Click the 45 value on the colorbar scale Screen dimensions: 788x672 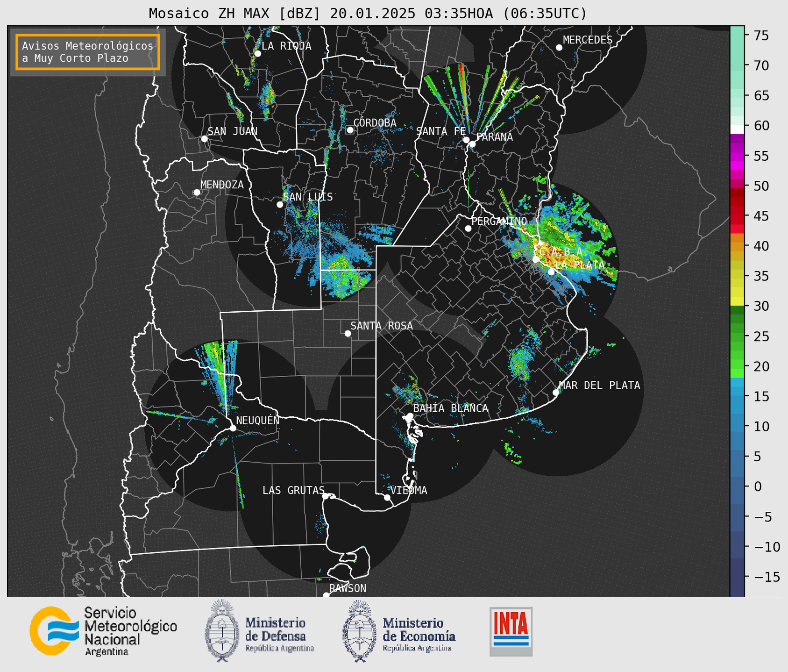click(x=761, y=216)
